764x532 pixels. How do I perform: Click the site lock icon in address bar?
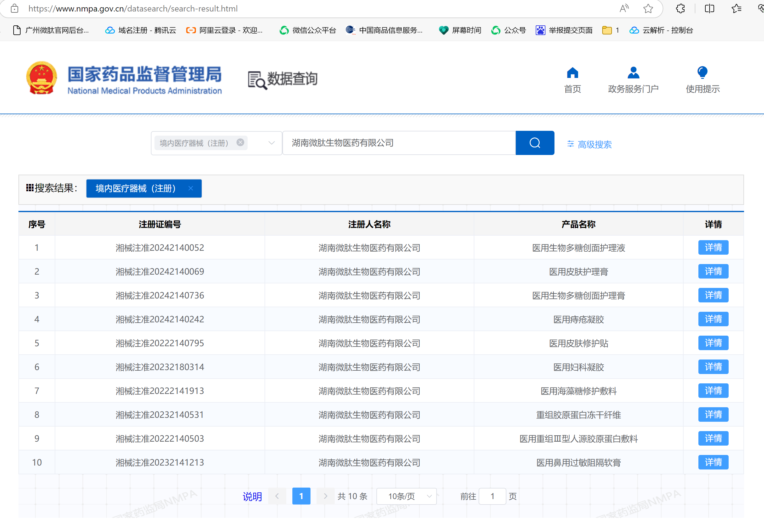tap(14, 8)
